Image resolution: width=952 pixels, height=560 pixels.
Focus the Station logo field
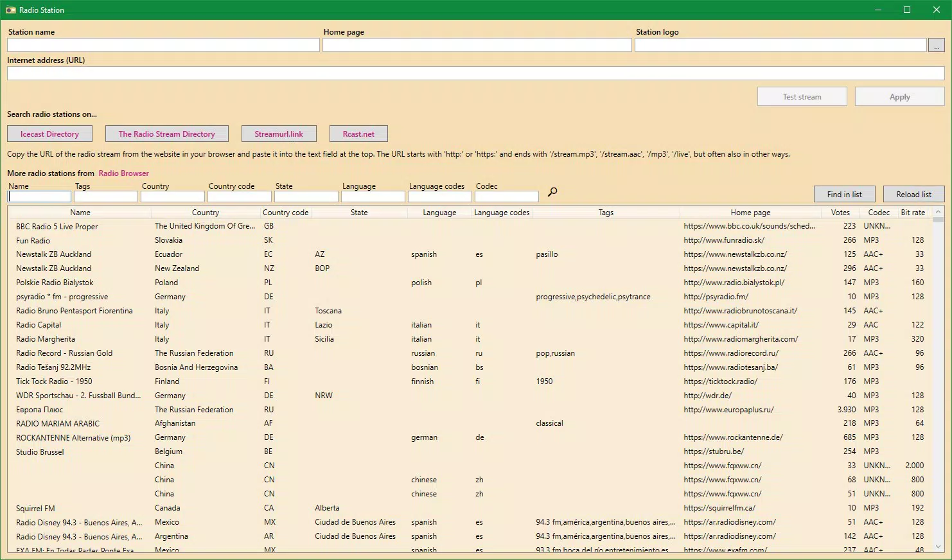click(x=780, y=45)
